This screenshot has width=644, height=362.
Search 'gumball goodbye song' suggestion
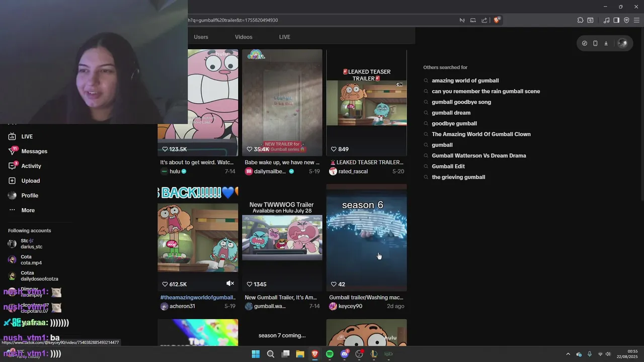(x=461, y=102)
